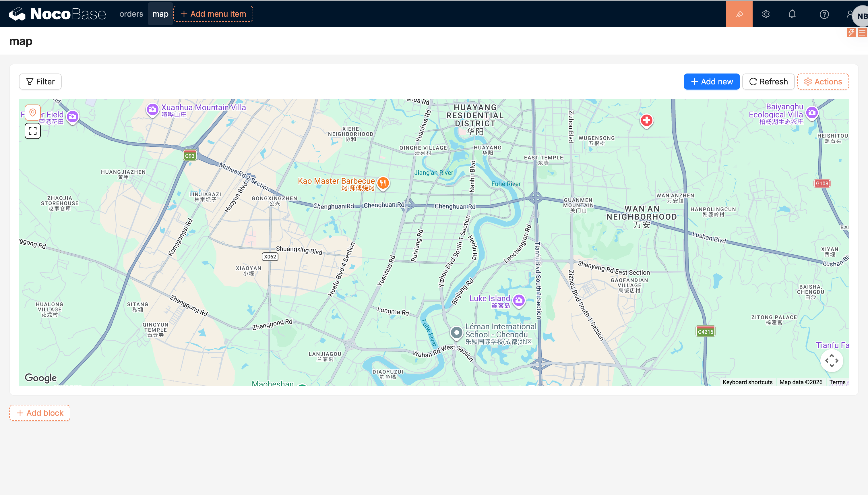This screenshot has height=495, width=868.
Task: Open notifications bell icon
Action: click(792, 14)
